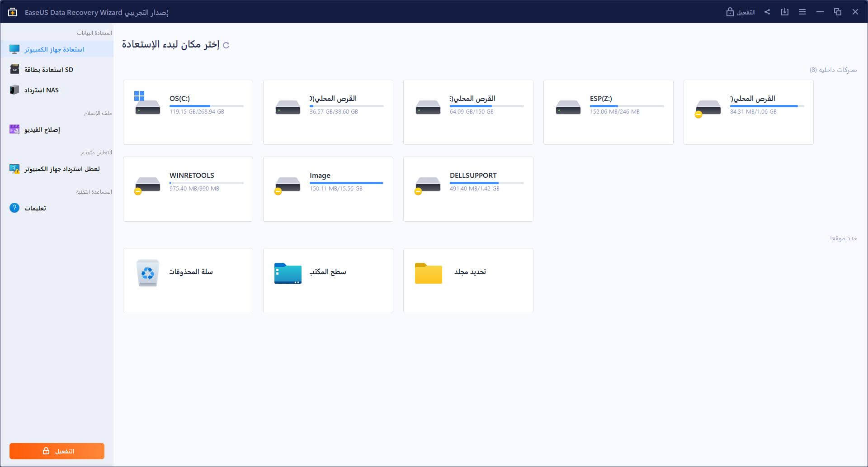Select استعادة جهاز الكمبيوتر in sidebar
868x467 pixels.
(x=54, y=49)
